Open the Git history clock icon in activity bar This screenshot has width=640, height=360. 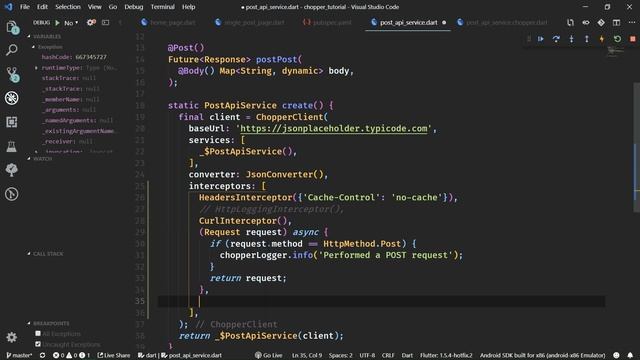pos(12,194)
